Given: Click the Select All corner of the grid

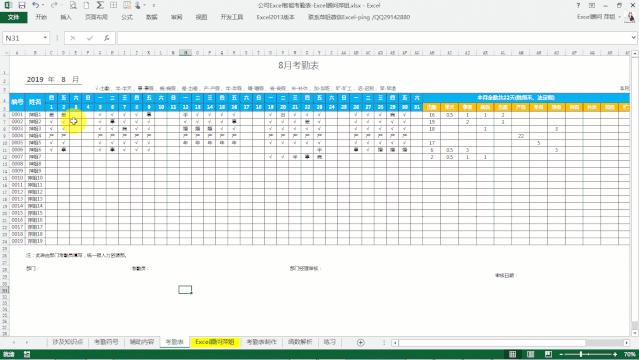Looking at the screenshot, I should [5, 53].
